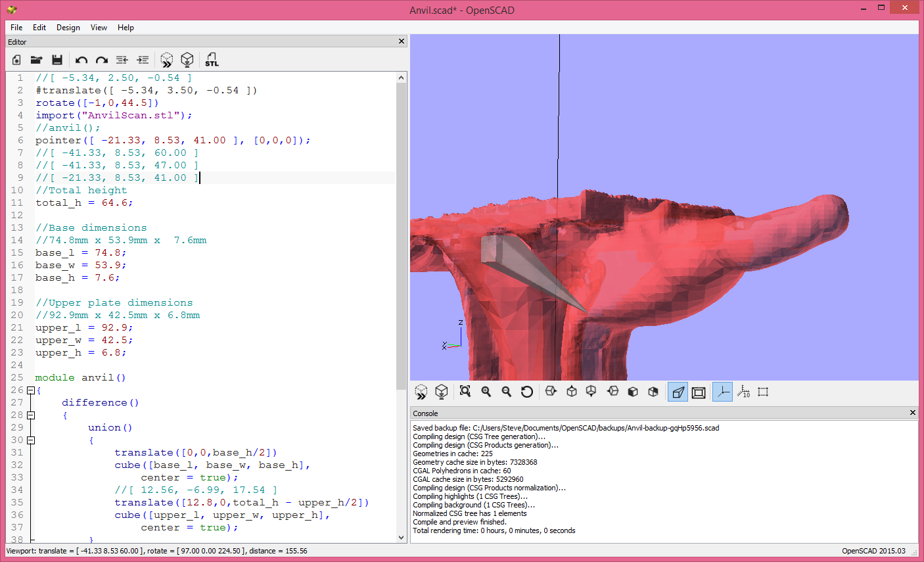The image size is (924, 562).
Task: Click the View All icon
Action: 465,392
